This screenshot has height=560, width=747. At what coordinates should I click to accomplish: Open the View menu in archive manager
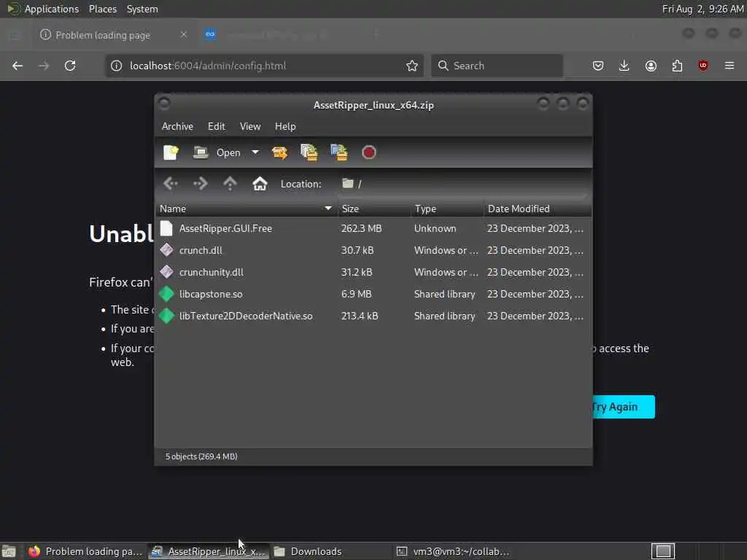tap(250, 127)
